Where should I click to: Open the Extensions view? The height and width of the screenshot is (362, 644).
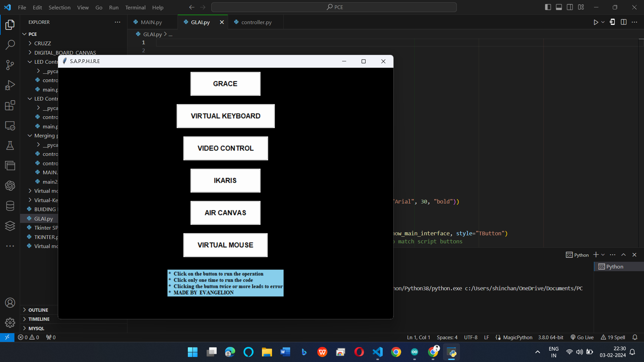click(10, 105)
